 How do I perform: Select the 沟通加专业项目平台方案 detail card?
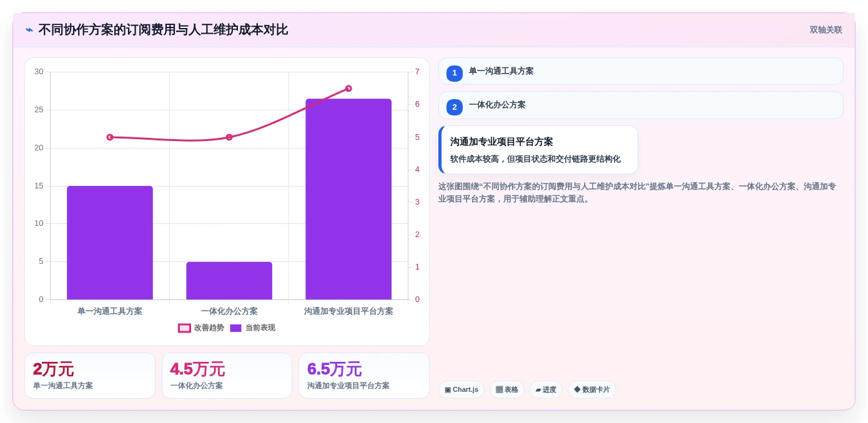click(x=538, y=150)
